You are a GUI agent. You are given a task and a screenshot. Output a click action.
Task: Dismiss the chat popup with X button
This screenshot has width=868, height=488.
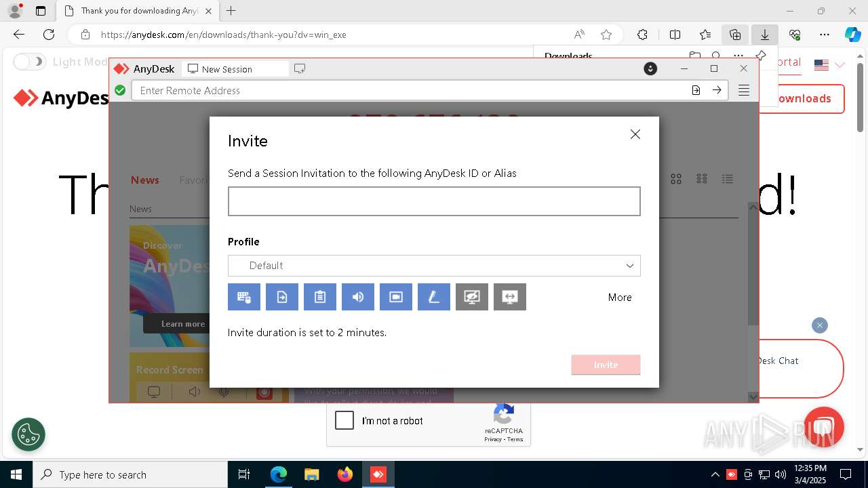pyautogui.click(x=820, y=325)
